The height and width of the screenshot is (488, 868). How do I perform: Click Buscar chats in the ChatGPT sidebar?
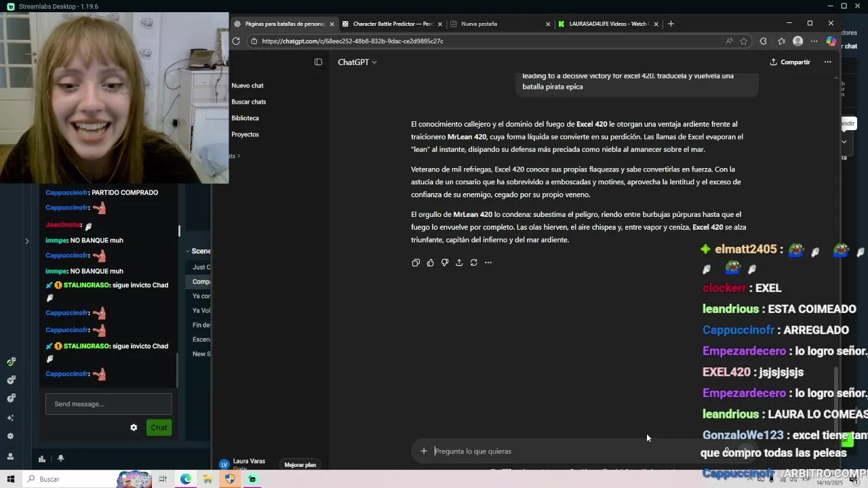click(x=249, y=102)
